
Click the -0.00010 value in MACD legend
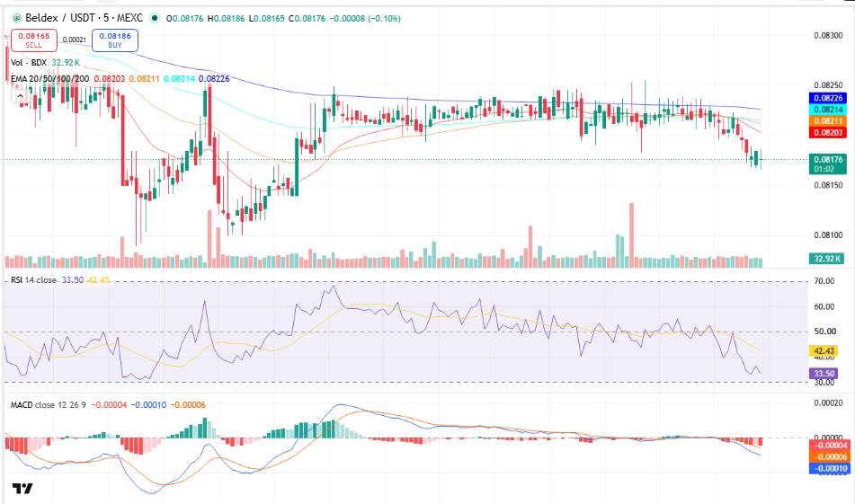tap(149, 405)
